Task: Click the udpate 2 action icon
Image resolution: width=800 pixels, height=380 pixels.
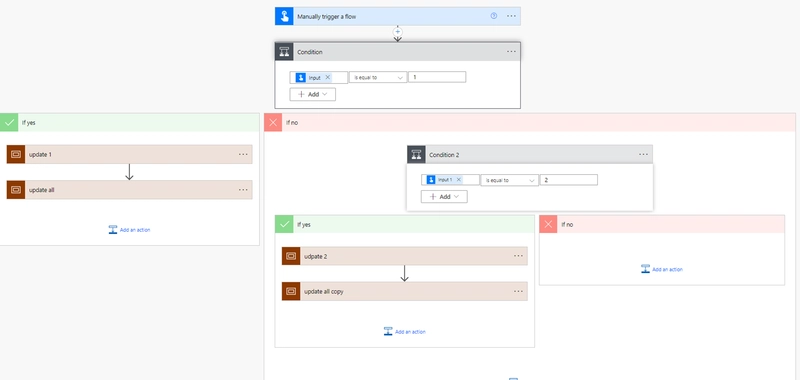Action: pos(291,256)
